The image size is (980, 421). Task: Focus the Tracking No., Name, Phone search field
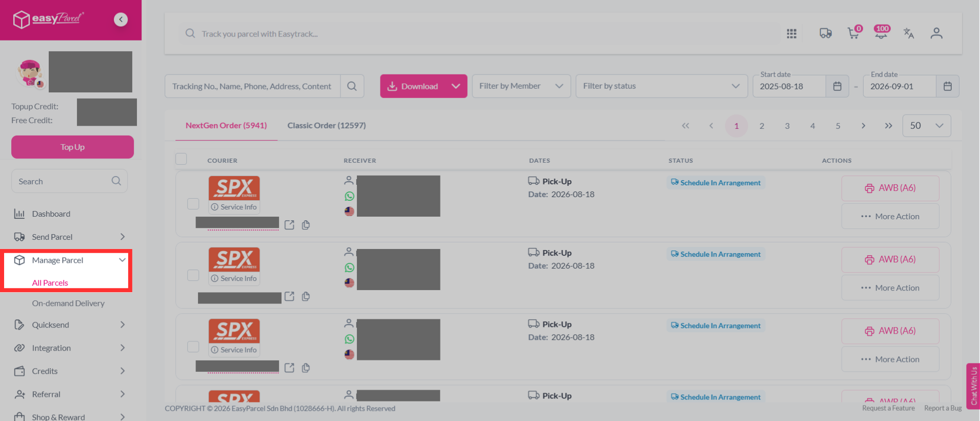[252, 86]
